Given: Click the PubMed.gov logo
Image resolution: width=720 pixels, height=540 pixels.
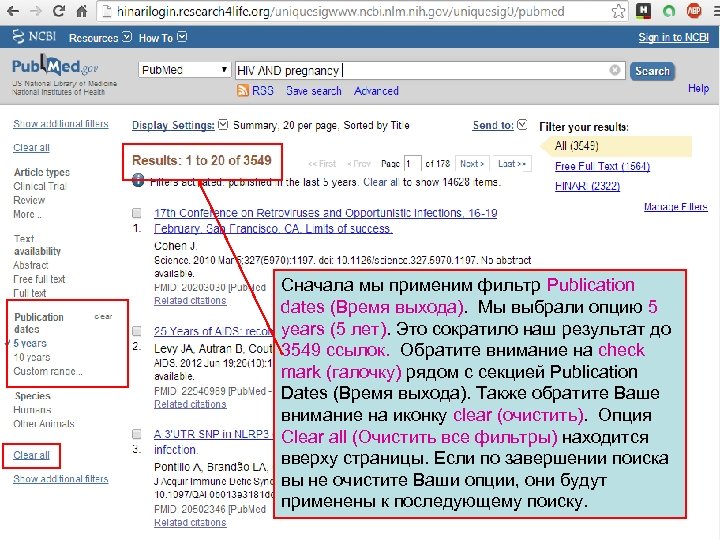Looking at the screenshot, I should pyautogui.click(x=55, y=67).
